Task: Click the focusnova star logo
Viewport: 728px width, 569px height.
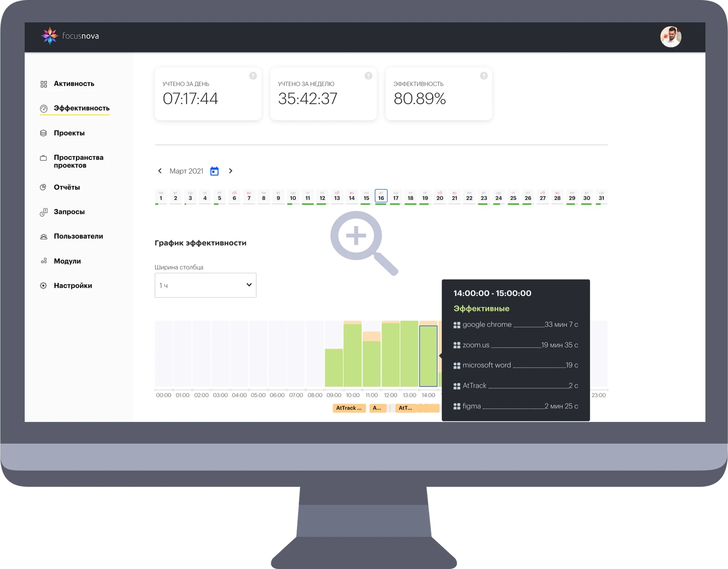Action: [50, 36]
